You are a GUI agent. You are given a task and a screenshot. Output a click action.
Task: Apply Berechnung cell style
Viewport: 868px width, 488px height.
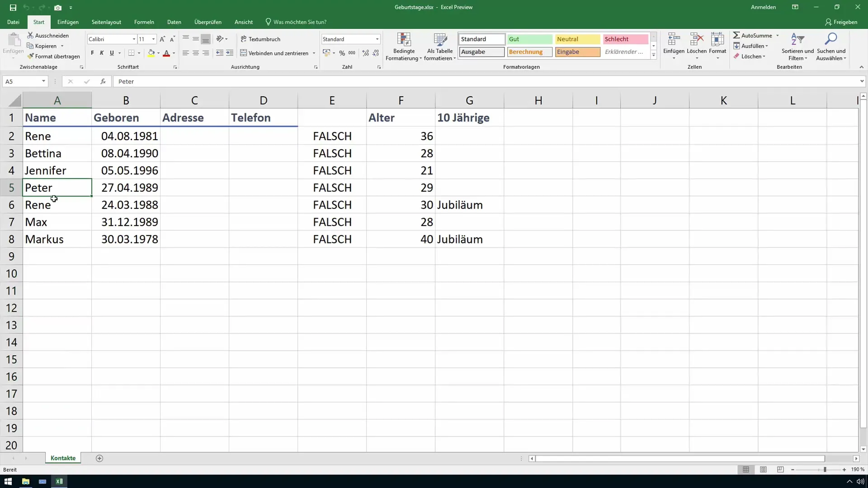(529, 52)
